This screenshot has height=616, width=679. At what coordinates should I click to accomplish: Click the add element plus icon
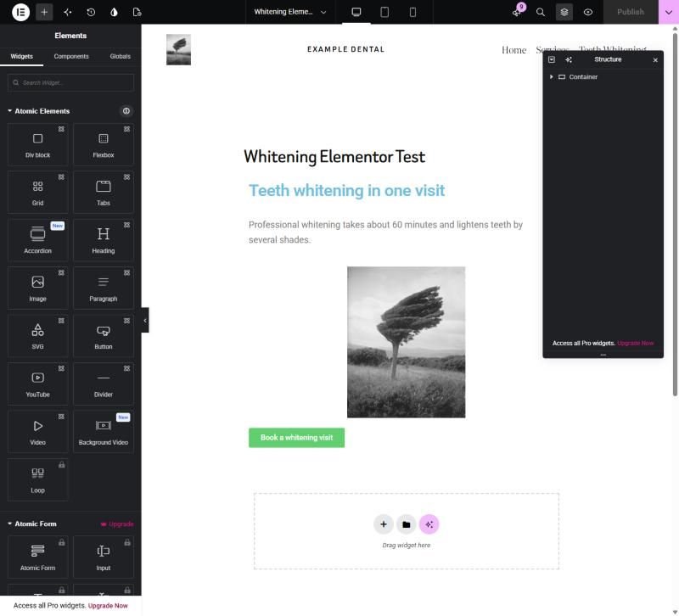[44, 12]
